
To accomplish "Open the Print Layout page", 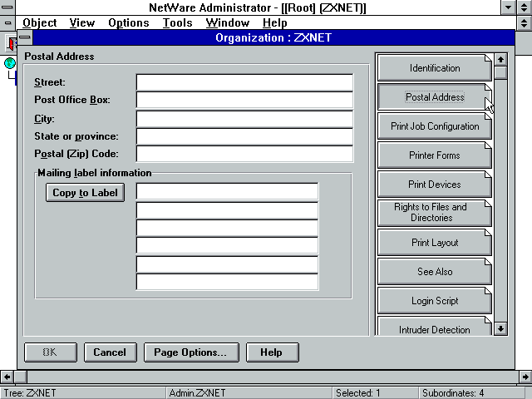I will click(x=435, y=243).
